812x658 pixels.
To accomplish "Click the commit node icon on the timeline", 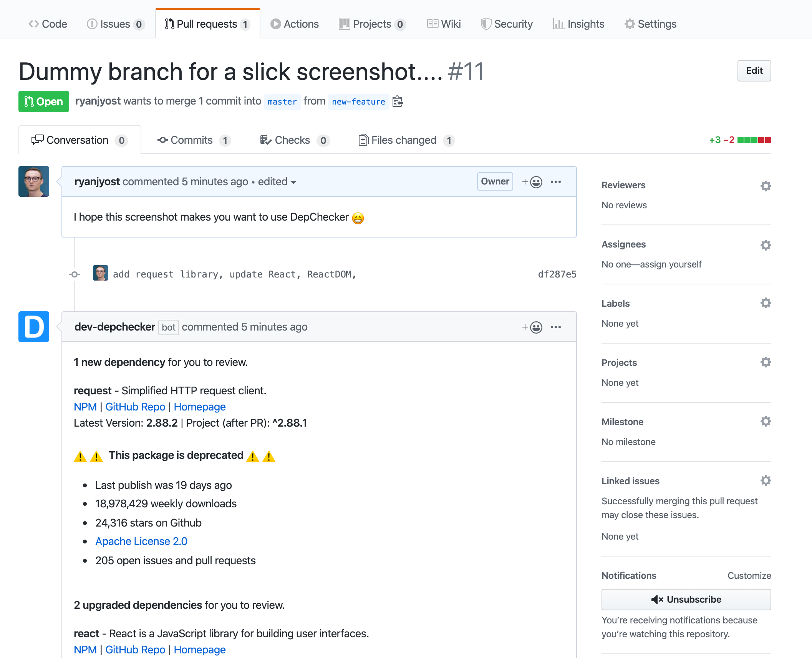I will coord(75,274).
